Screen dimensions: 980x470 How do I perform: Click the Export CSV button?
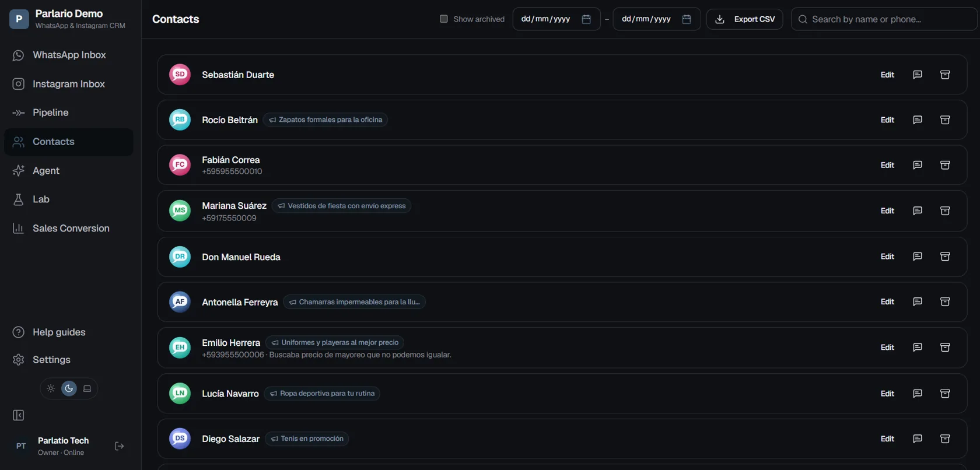tap(744, 19)
